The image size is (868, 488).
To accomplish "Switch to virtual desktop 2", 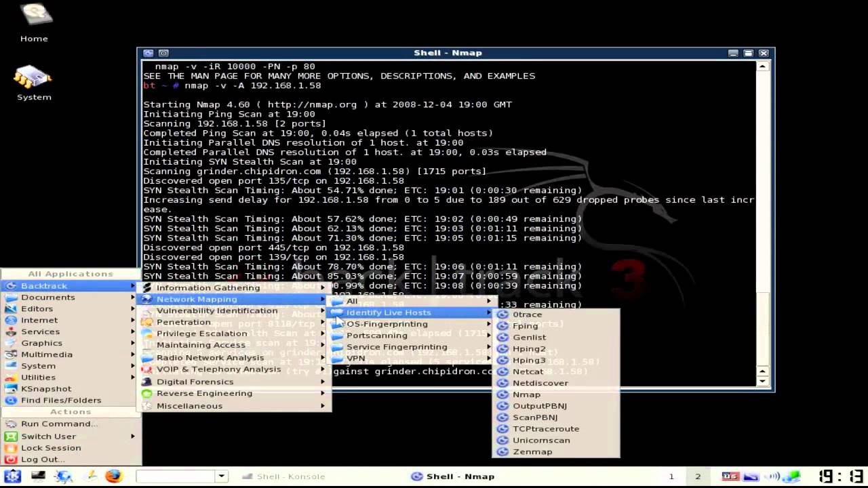I will 698,476.
